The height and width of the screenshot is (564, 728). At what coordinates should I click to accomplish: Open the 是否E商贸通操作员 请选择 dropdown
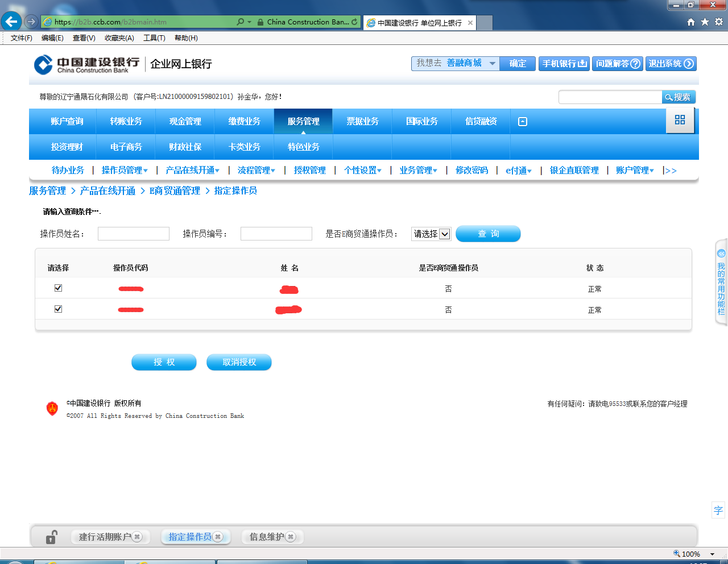pyautogui.click(x=431, y=234)
